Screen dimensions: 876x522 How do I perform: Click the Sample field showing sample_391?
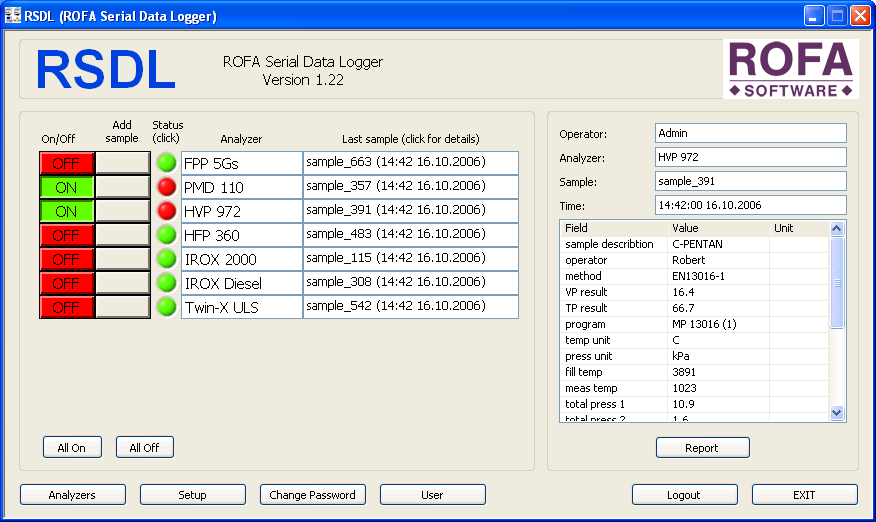[x=751, y=181]
